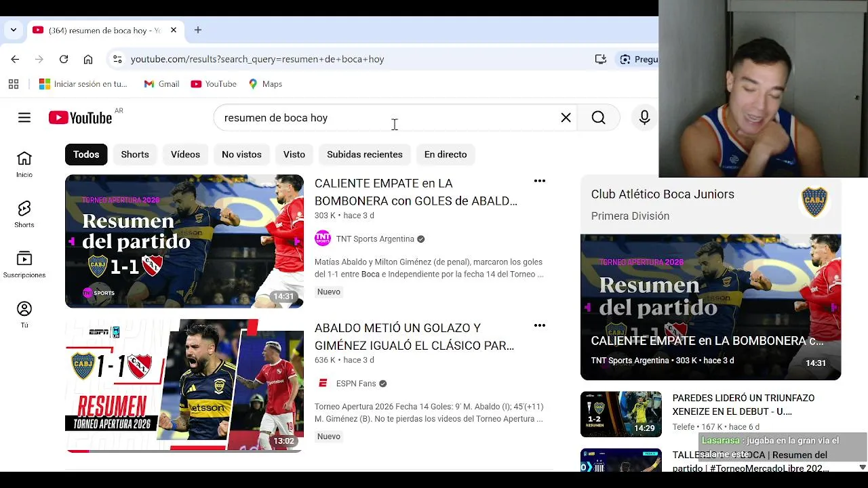Open the ESPN Fans channel avatar
Image resolution: width=868 pixels, height=488 pixels.
[323, 384]
